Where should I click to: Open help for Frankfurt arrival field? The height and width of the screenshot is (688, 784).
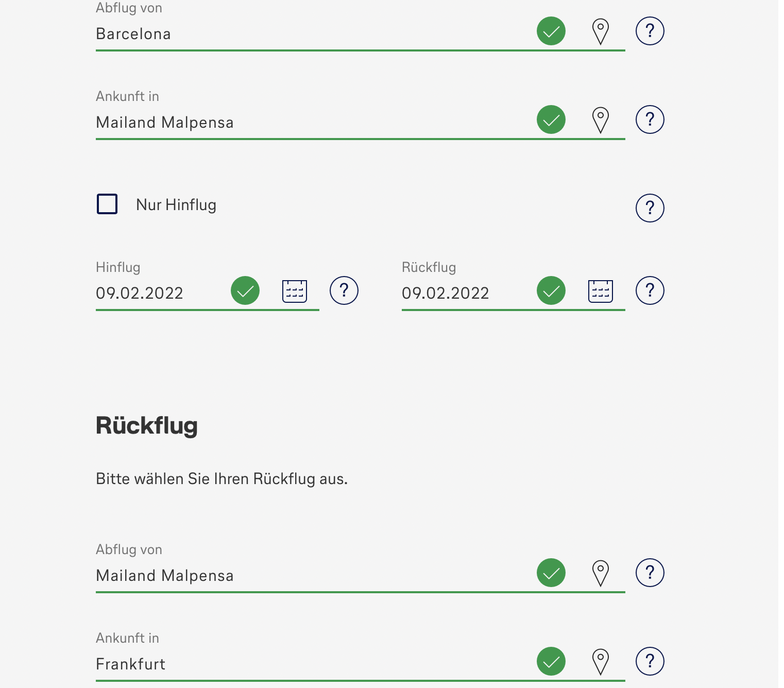[x=650, y=661]
